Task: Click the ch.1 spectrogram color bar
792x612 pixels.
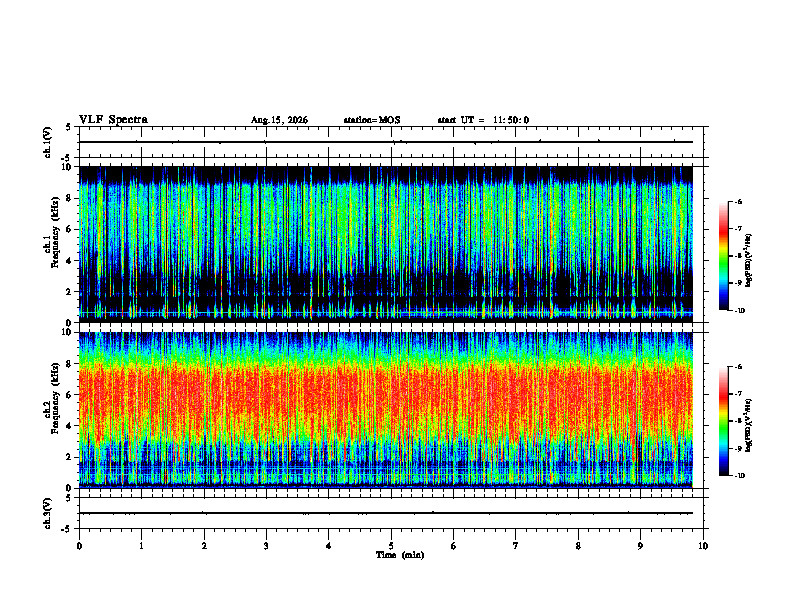Action: (724, 256)
